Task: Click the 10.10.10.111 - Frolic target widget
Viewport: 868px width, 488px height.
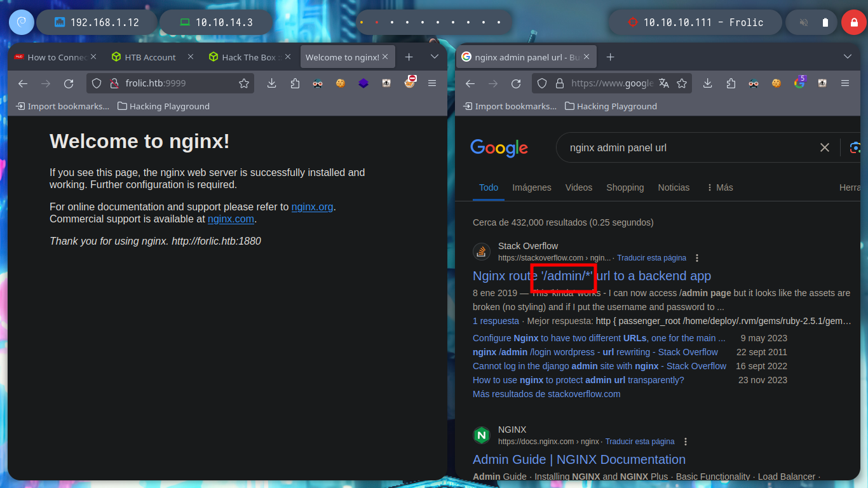Action: 695,22
